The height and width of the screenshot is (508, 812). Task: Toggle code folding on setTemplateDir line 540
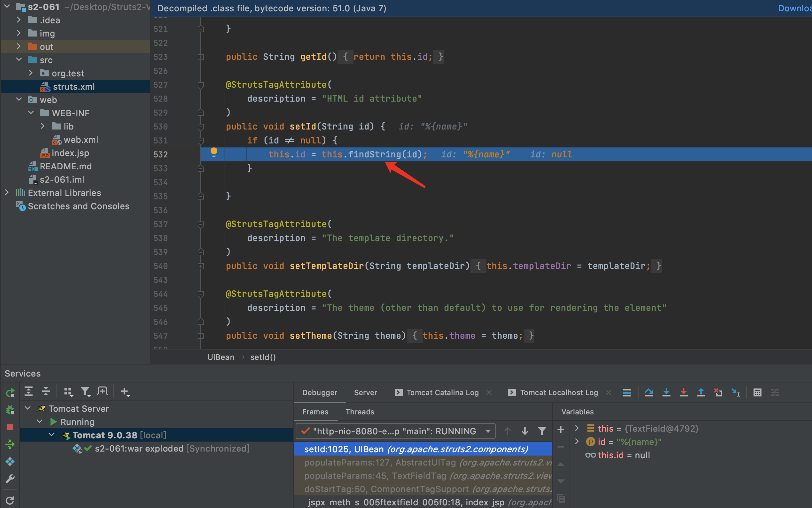pyautogui.click(x=201, y=266)
